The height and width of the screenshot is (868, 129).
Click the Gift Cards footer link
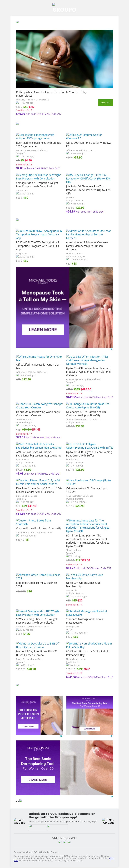pyautogui.click(x=44, y=852)
